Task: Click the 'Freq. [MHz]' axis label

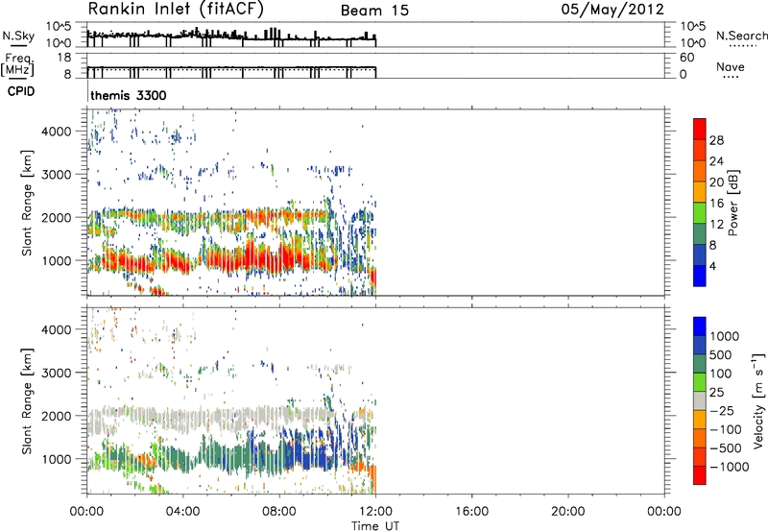Action: pyautogui.click(x=17, y=64)
